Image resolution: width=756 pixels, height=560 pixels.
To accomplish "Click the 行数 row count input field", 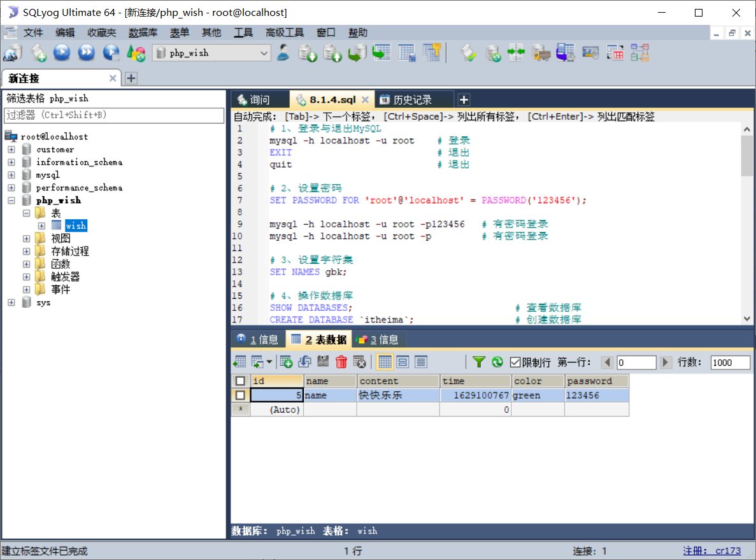I will pos(730,363).
